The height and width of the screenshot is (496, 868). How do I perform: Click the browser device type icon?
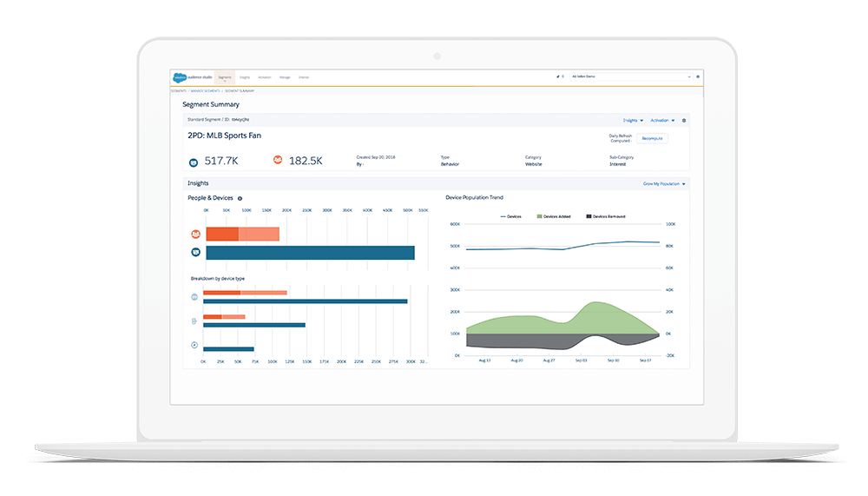click(194, 298)
